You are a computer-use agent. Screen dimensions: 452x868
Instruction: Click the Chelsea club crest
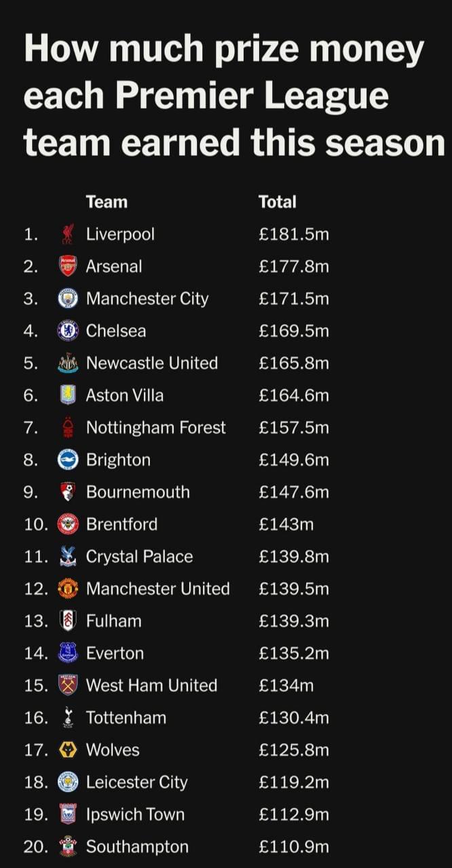[68, 331]
